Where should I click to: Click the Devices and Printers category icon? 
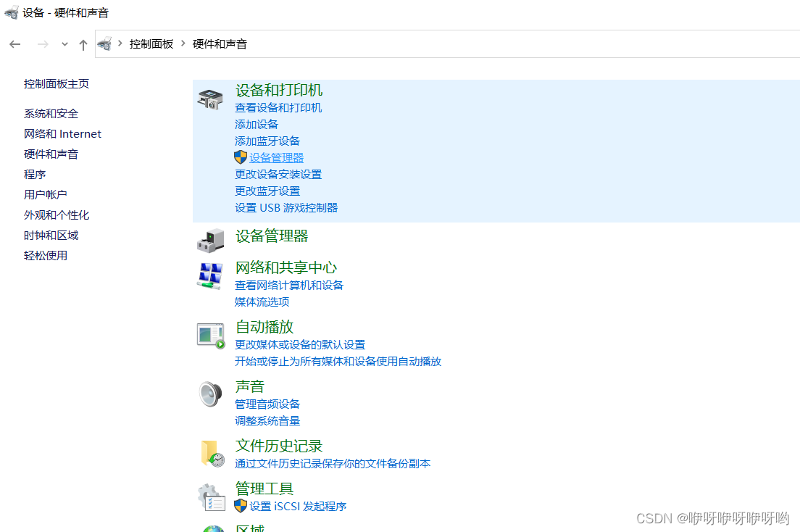pyautogui.click(x=210, y=99)
